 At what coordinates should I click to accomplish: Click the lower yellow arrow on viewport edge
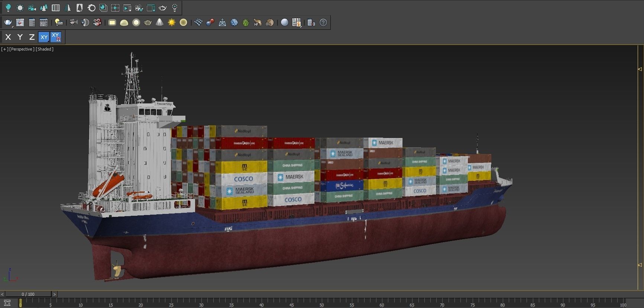coord(640,265)
